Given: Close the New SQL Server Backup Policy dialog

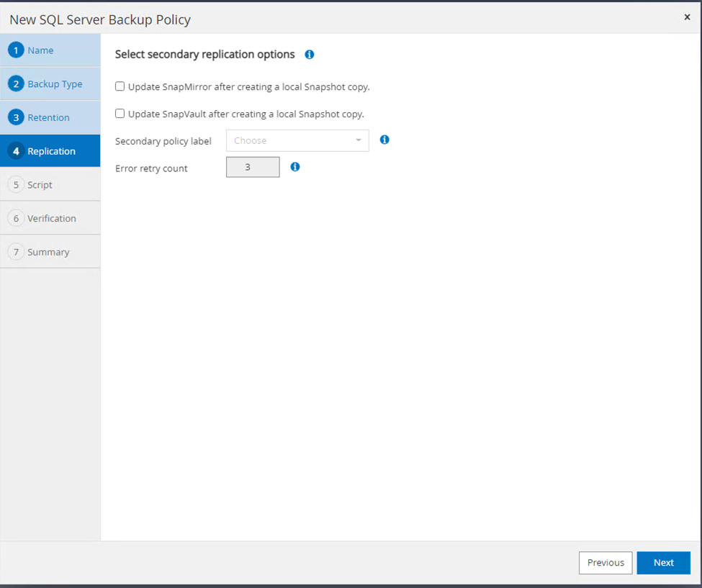Looking at the screenshot, I should click(686, 17).
